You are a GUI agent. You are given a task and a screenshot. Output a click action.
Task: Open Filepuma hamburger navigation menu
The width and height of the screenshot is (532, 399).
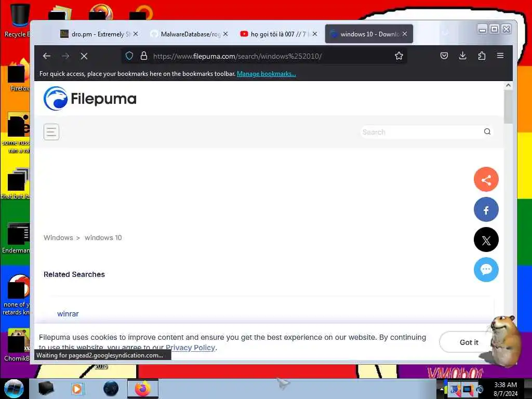coord(51,132)
